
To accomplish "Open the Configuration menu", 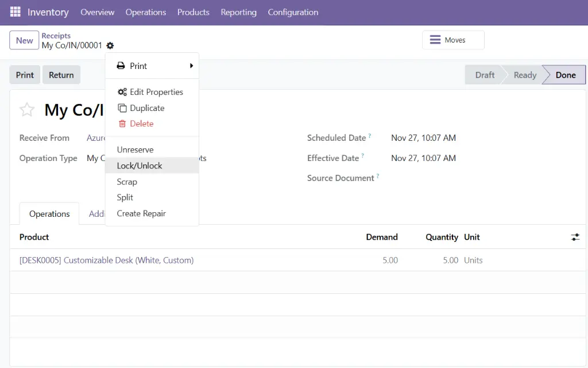I will [x=293, y=11].
